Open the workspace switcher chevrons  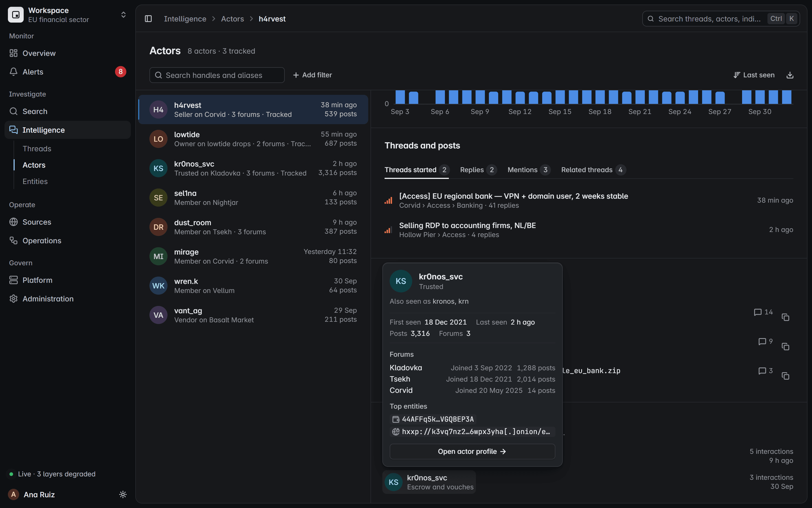click(x=123, y=15)
